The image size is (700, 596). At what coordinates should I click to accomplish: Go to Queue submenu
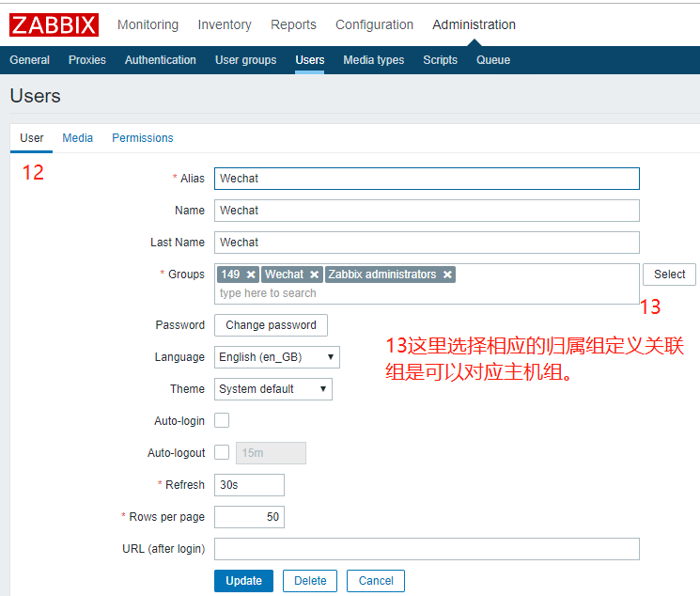(x=493, y=60)
